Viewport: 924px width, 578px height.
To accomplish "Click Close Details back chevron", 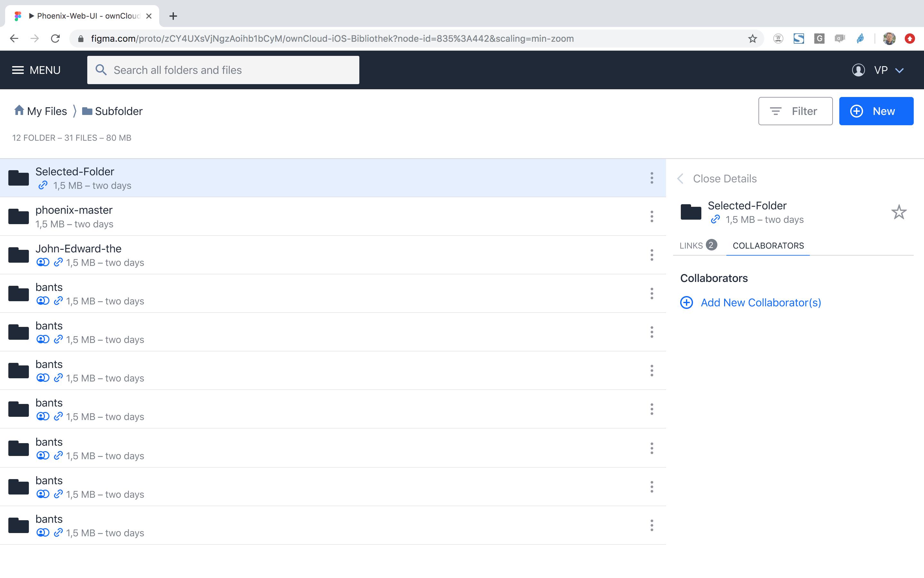I will pos(680,179).
